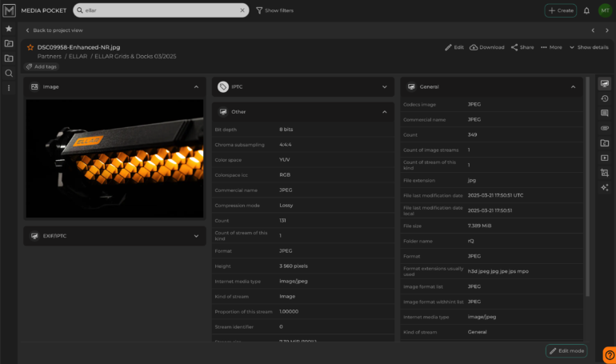
Task: Toggle Show details panel
Action: point(589,47)
